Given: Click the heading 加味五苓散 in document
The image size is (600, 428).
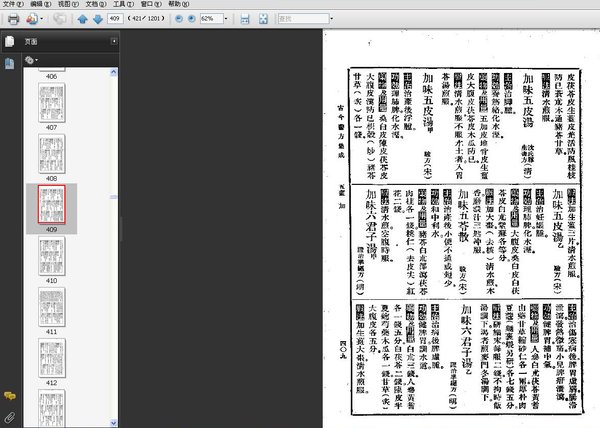Looking at the screenshot, I should click(x=463, y=216).
